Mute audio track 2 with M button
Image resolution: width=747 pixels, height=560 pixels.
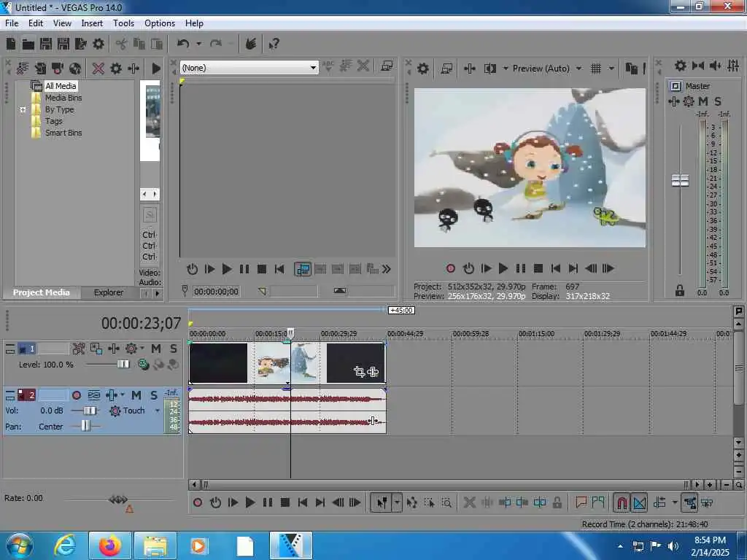click(136, 395)
